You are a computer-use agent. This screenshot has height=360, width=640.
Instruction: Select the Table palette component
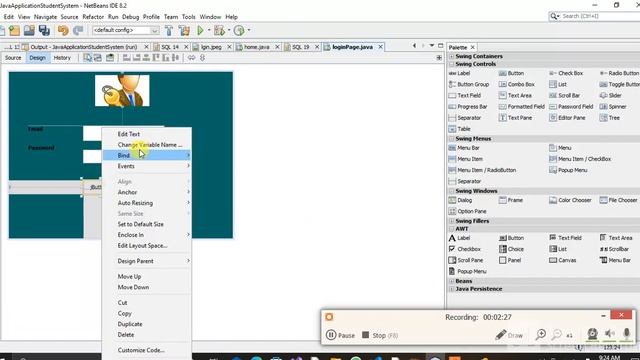click(x=460, y=129)
